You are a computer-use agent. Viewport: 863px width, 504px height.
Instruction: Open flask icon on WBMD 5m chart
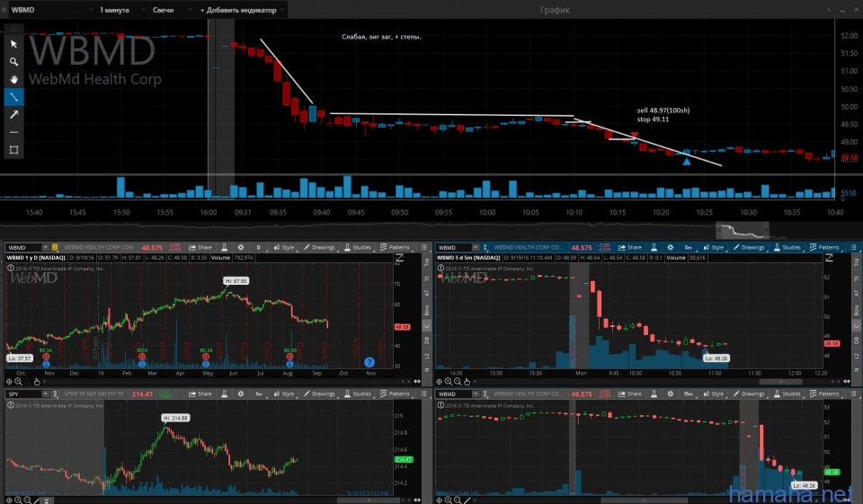[654, 248]
